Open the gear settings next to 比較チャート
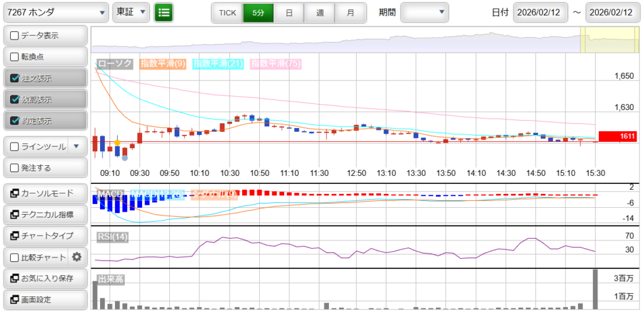The height and width of the screenshot is (314, 644). (x=77, y=257)
